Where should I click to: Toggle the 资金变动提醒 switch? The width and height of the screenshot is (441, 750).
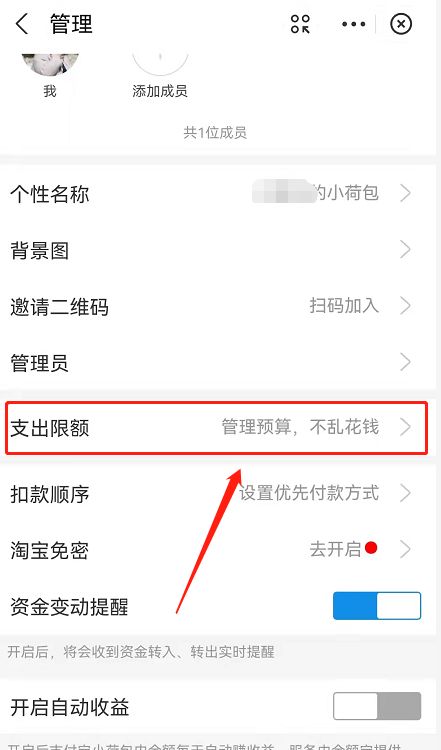377,606
